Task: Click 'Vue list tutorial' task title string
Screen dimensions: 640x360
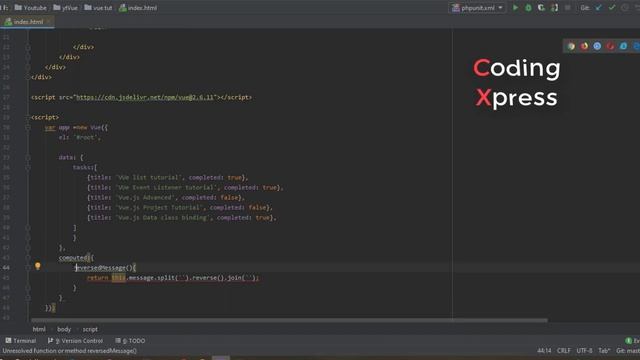Action: tap(148, 178)
